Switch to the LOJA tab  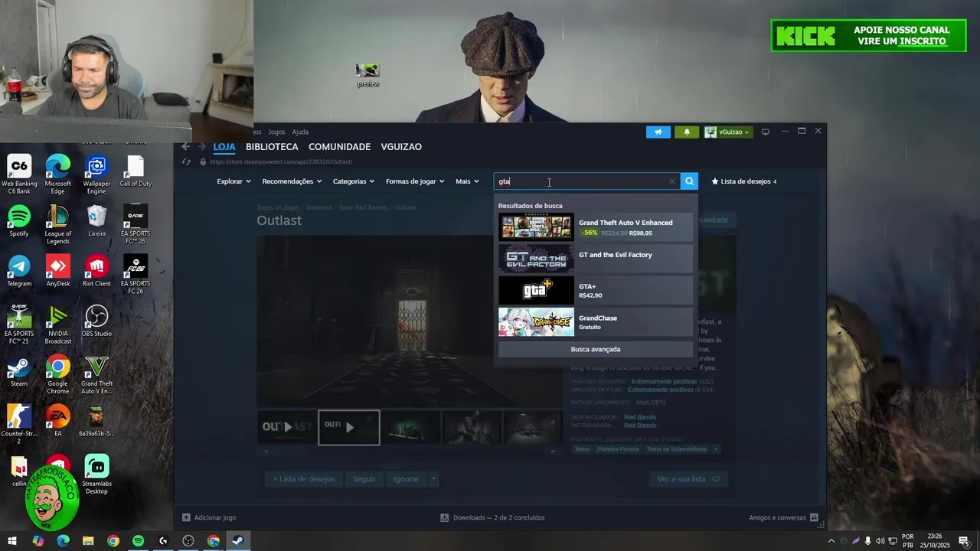point(224,147)
